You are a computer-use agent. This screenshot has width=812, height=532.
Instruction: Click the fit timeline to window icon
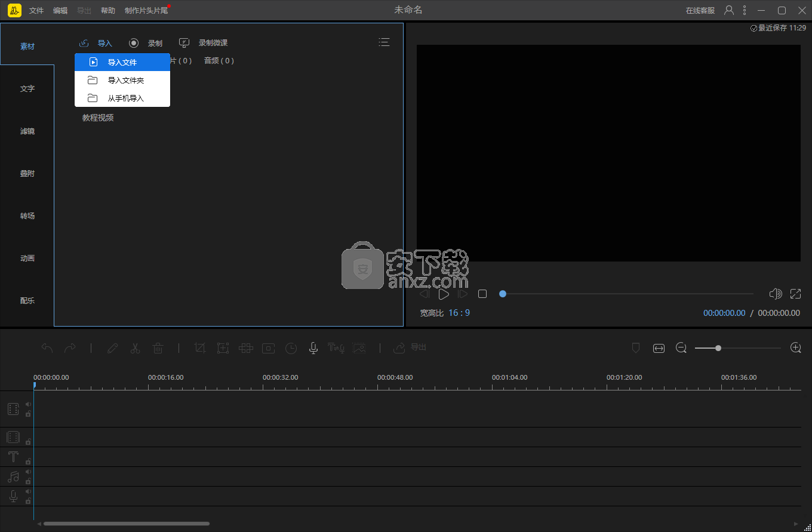click(659, 348)
